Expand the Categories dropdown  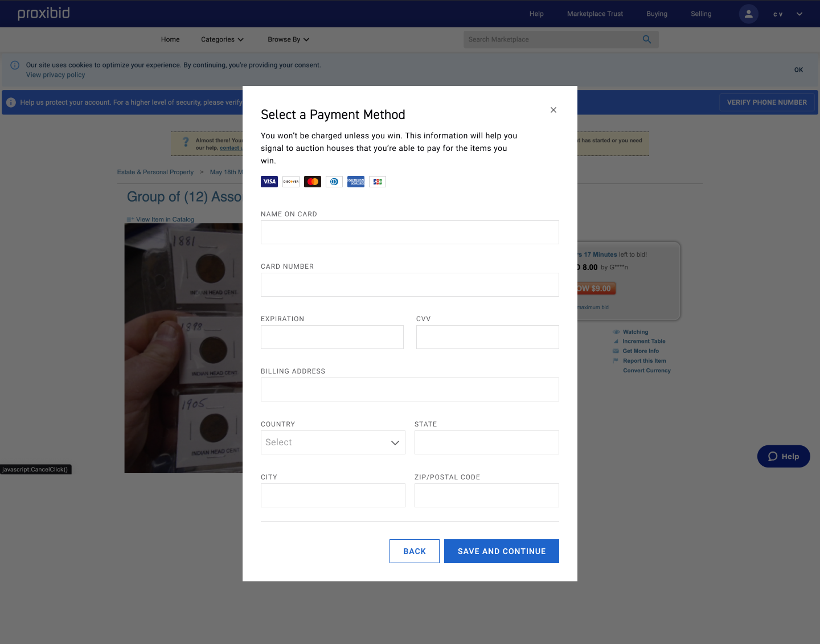222,39
